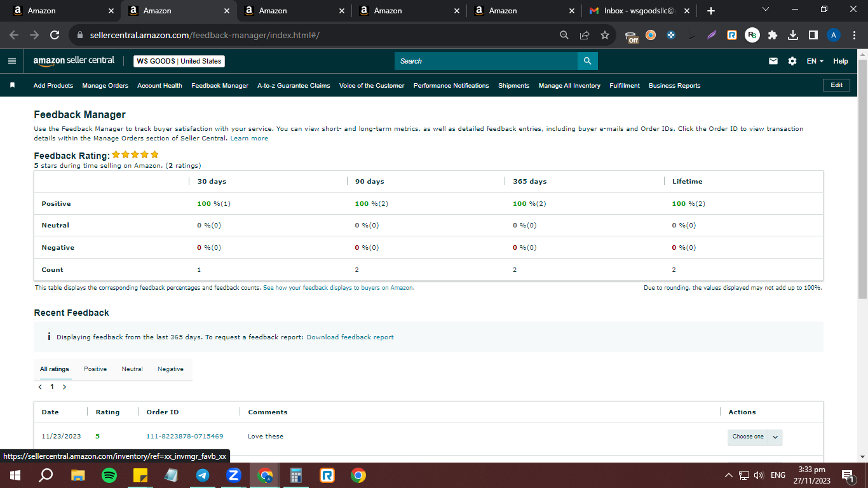868x488 pixels.
Task: Expand the EN language dropdown
Action: [815, 61]
